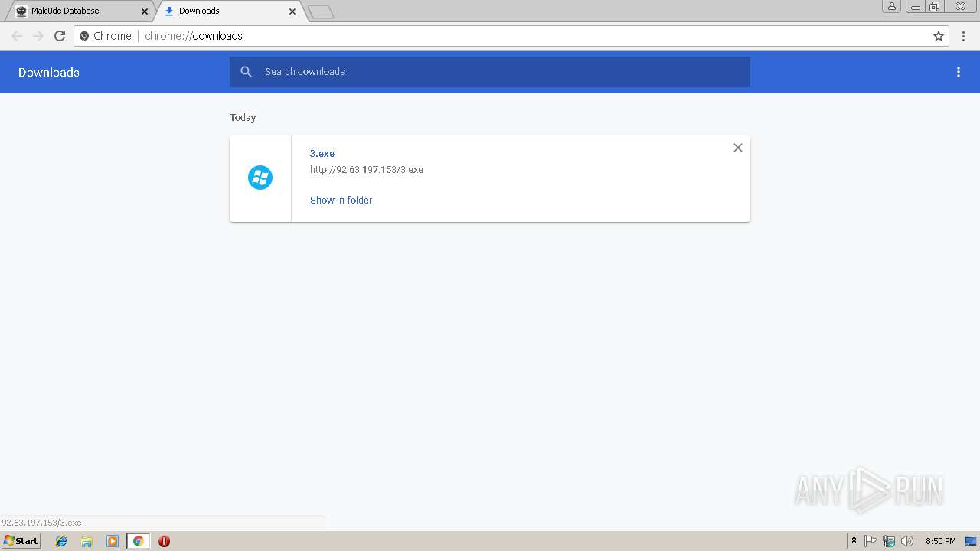Click the http://92.63.197.153/3.exe source URL
The image size is (980, 551).
pos(367,170)
